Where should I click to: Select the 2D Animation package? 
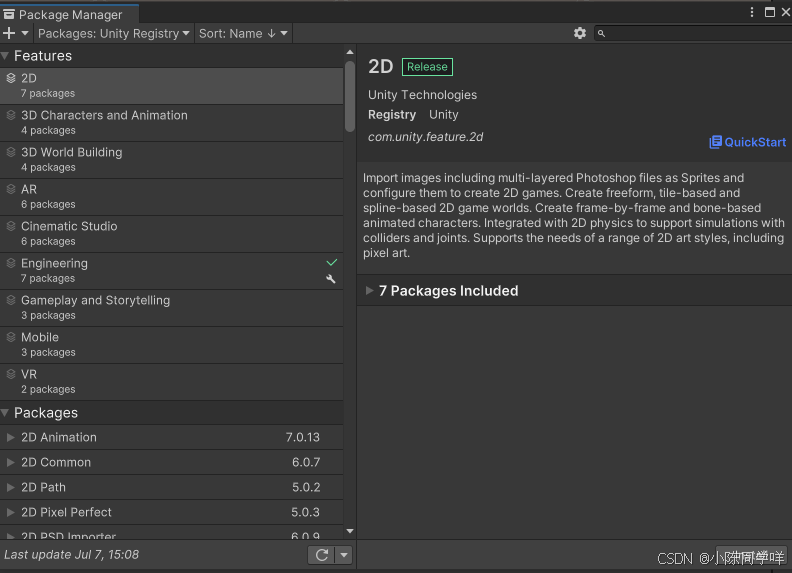171,438
